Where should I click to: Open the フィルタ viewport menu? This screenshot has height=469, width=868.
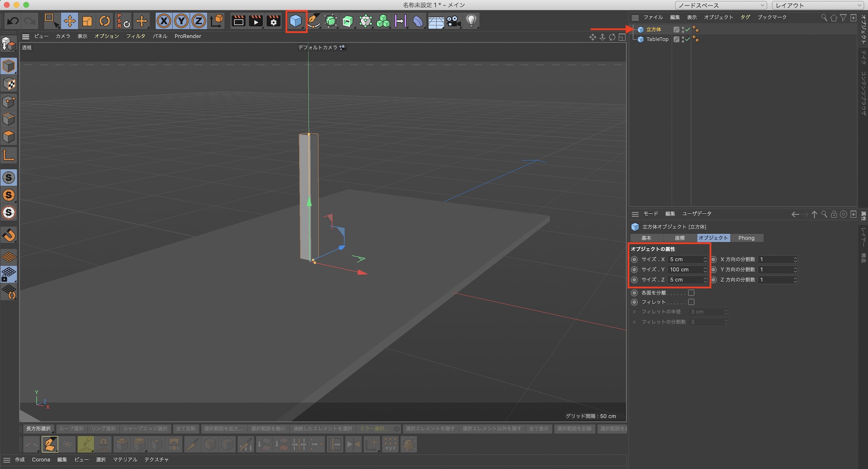(x=135, y=36)
